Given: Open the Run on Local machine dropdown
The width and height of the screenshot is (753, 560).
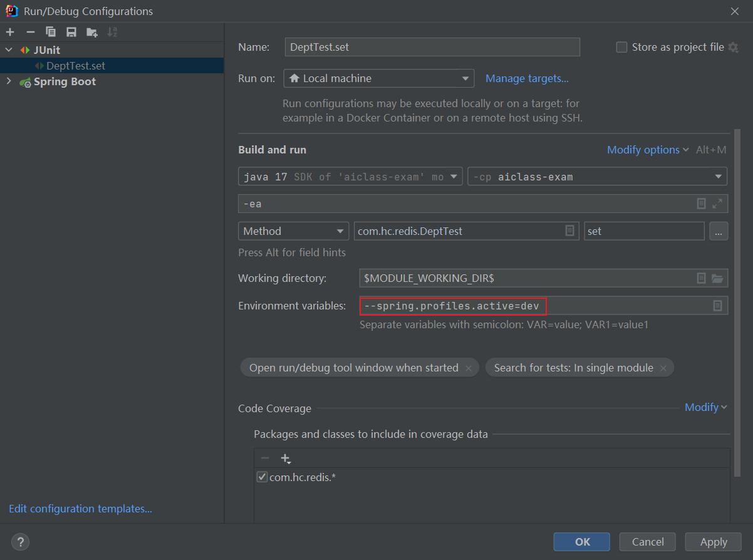Looking at the screenshot, I should tap(378, 78).
